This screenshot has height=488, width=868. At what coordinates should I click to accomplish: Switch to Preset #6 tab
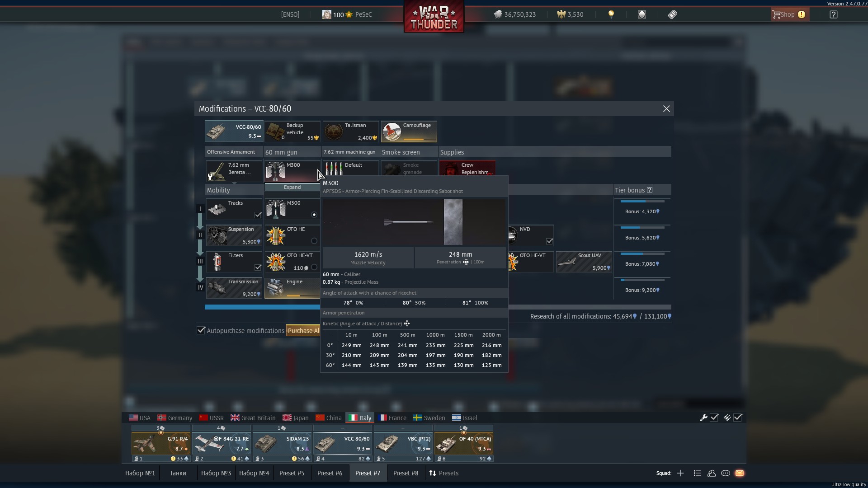point(330,473)
